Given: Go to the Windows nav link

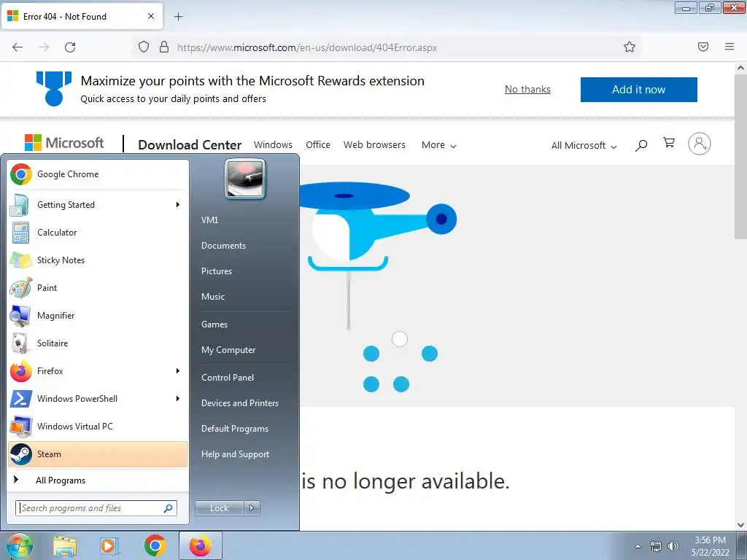Looking at the screenshot, I should pos(273,145).
